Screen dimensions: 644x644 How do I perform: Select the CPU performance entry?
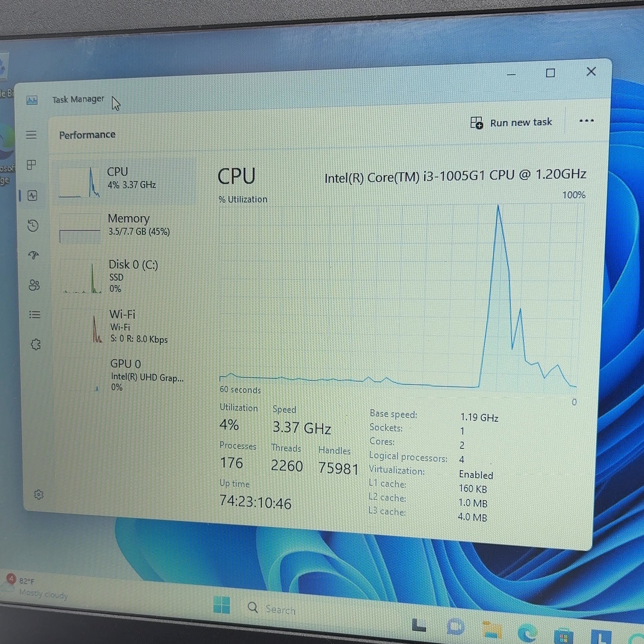pyautogui.click(x=125, y=181)
